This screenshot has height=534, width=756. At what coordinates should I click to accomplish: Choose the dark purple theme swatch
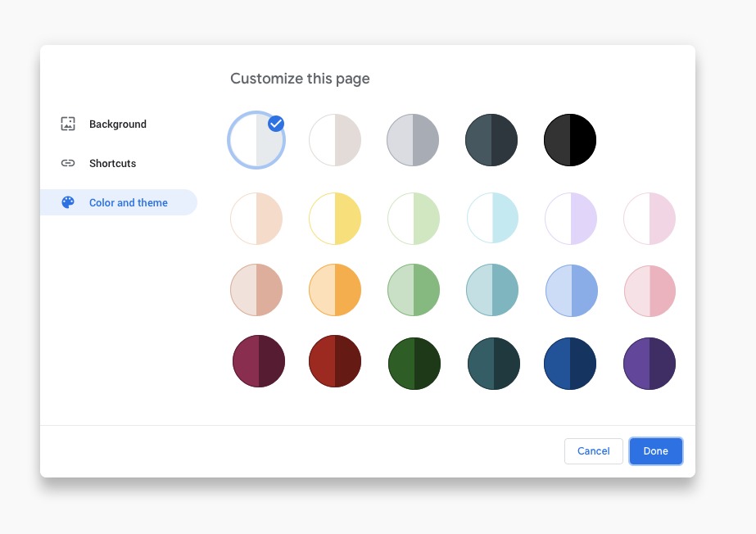(x=650, y=363)
